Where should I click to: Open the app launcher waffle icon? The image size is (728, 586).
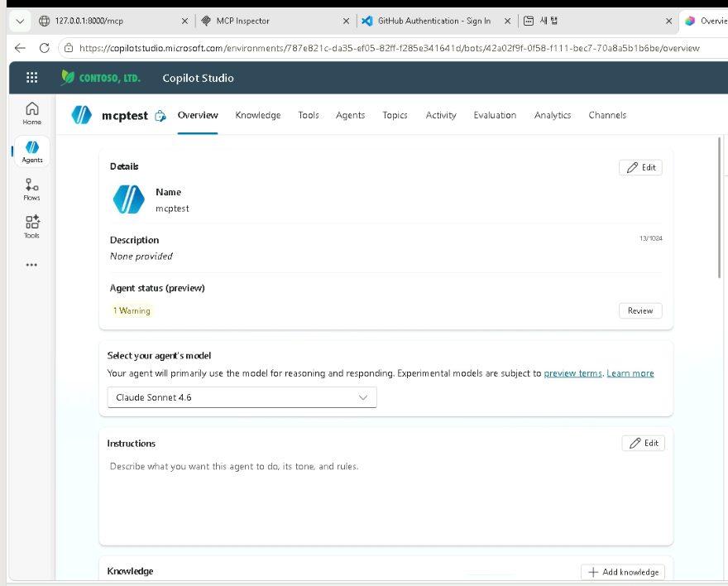pyautogui.click(x=31, y=78)
